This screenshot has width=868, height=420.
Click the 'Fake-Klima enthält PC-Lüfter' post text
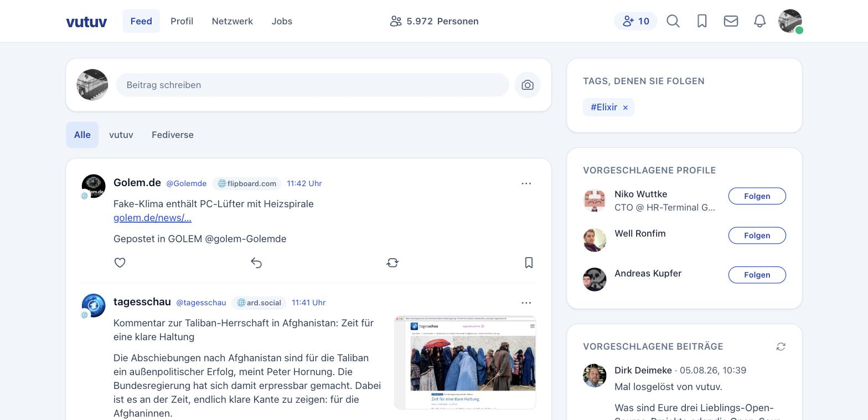pos(214,204)
